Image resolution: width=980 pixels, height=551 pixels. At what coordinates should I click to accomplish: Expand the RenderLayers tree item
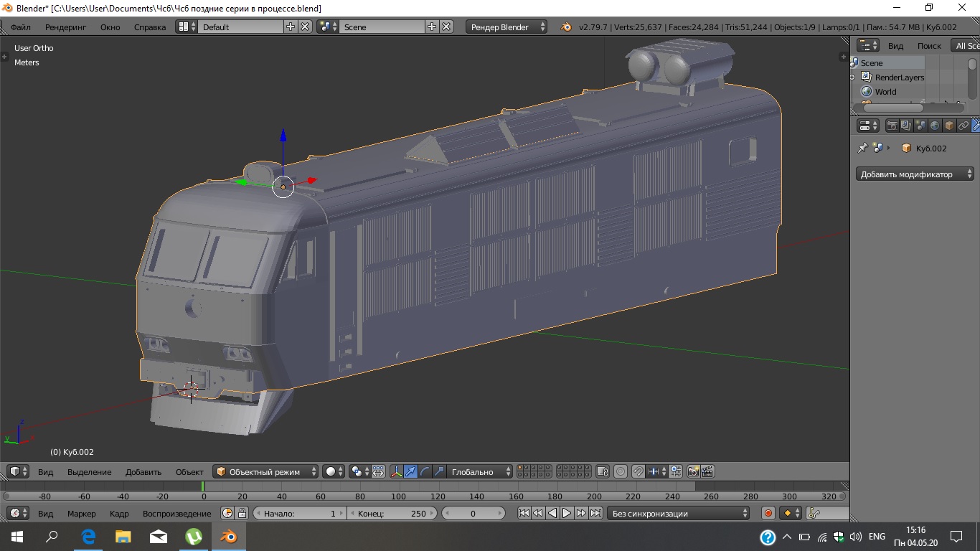852,77
